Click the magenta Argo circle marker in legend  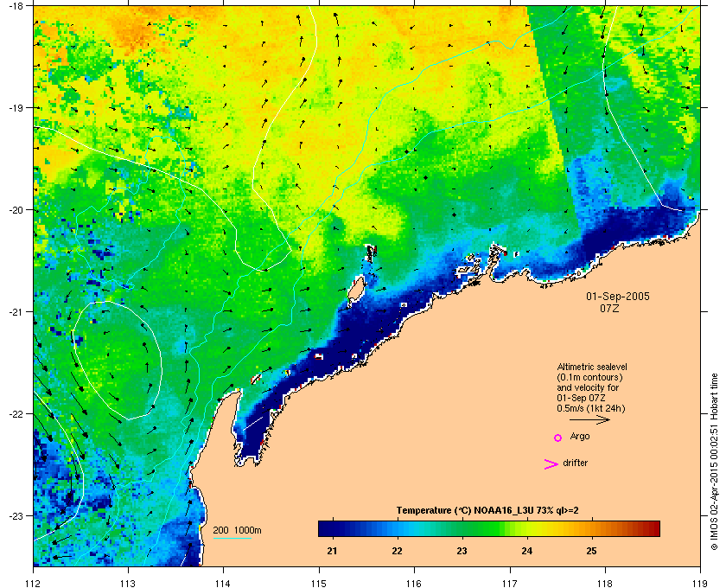pos(558,438)
